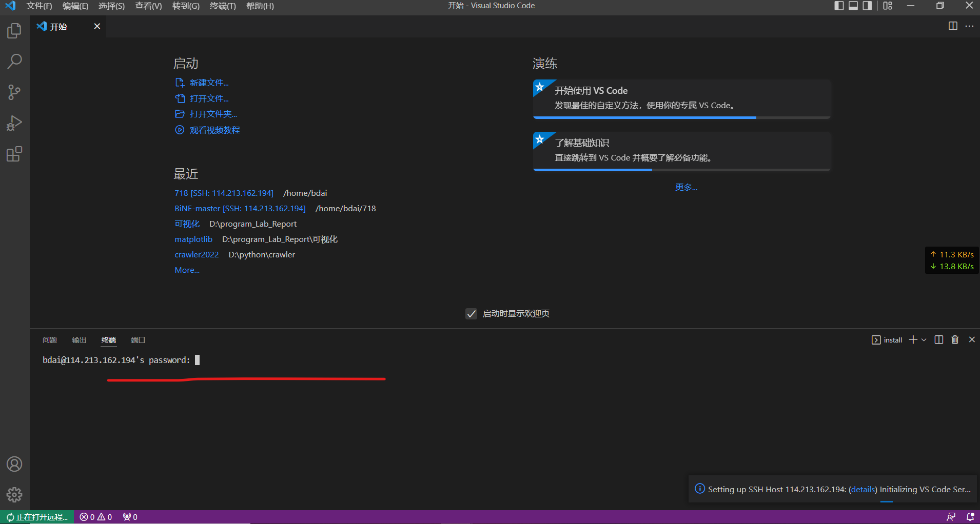Close the terminal panel

(972, 340)
